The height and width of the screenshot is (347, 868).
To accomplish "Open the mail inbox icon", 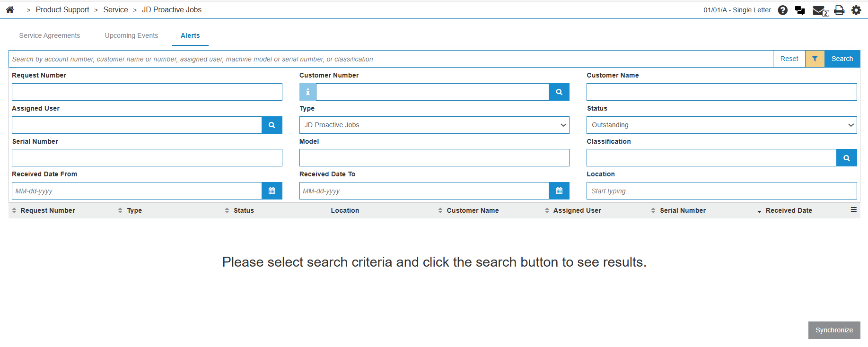I will [819, 10].
